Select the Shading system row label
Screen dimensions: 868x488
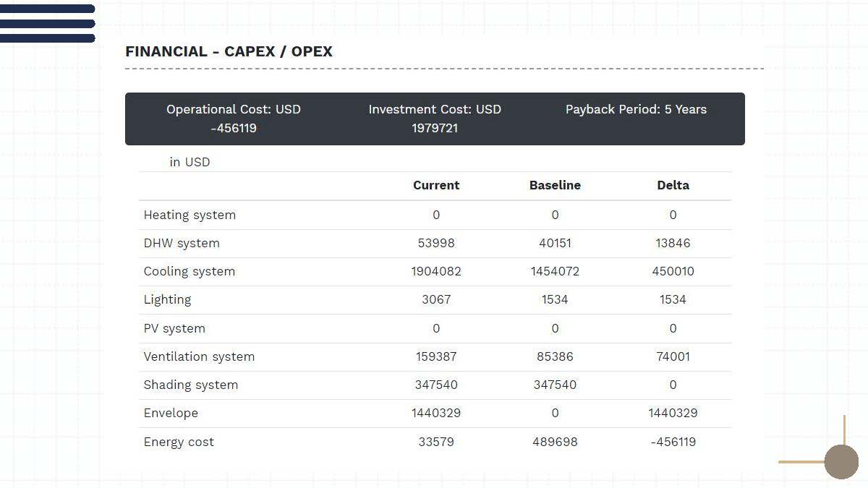[191, 385]
